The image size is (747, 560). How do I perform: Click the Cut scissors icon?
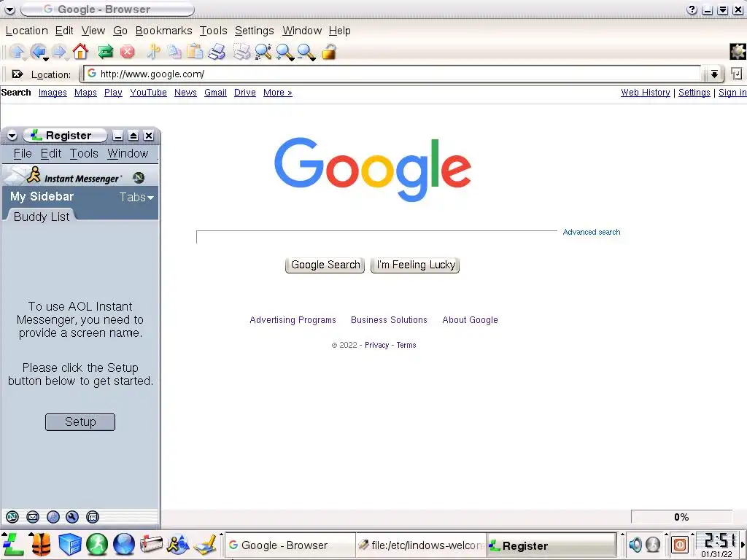point(153,52)
